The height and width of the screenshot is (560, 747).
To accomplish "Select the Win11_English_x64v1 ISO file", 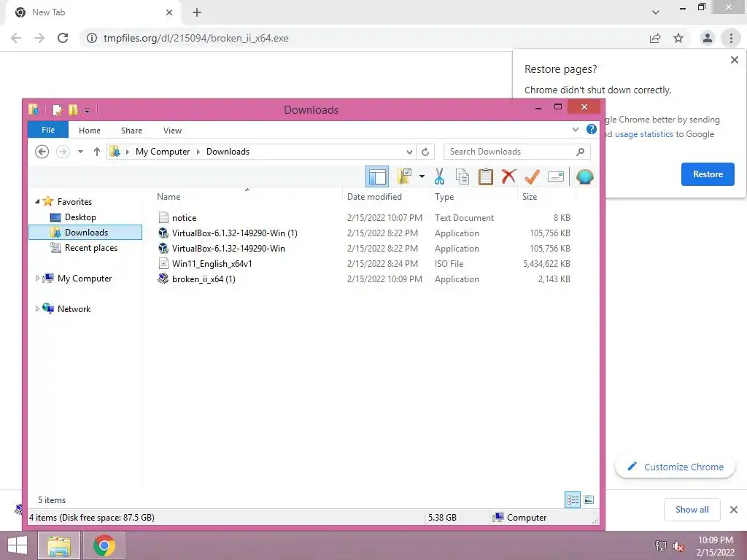I will click(212, 263).
